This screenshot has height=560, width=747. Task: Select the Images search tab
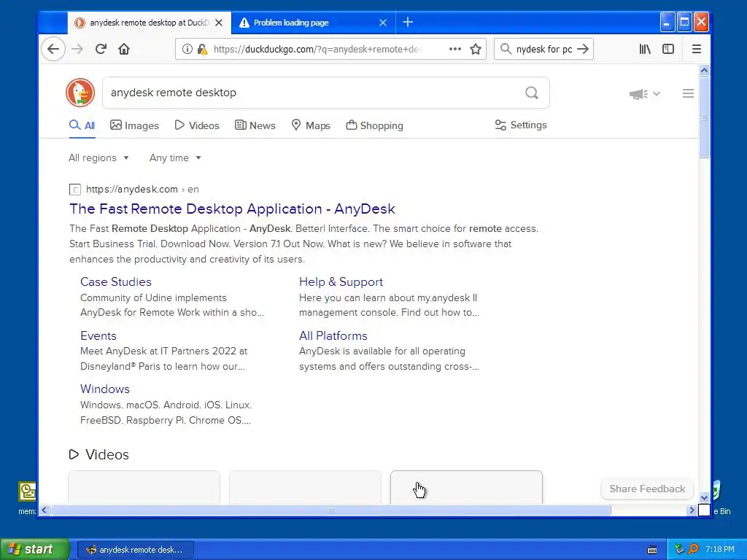pos(134,125)
